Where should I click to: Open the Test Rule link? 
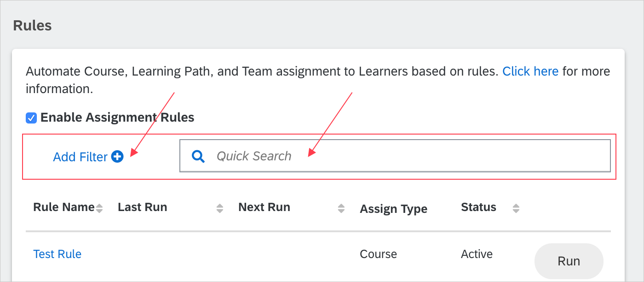pyautogui.click(x=57, y=254)
